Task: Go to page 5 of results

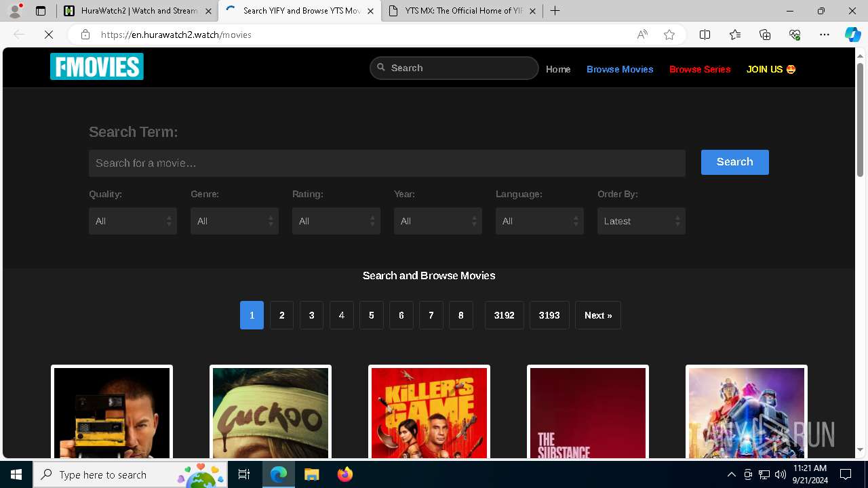Action: coord(371,315)
